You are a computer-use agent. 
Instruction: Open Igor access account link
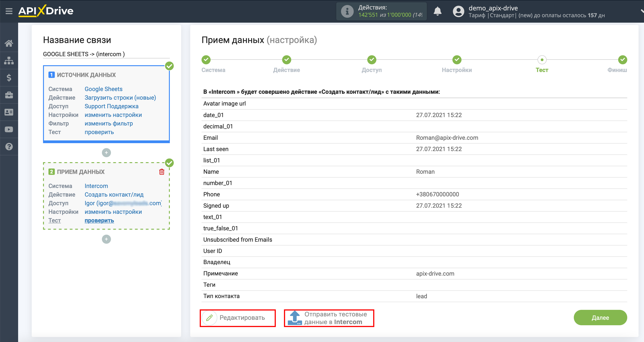coord(123,203)
